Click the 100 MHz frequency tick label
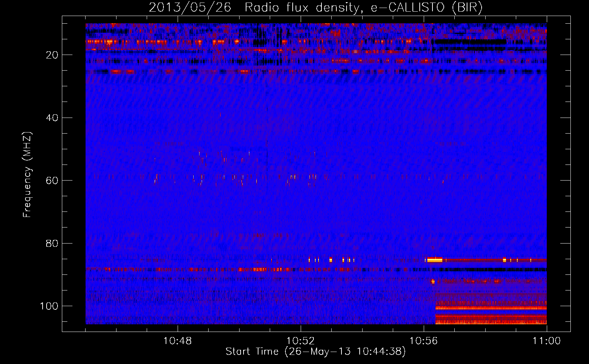 pos(49,306)
